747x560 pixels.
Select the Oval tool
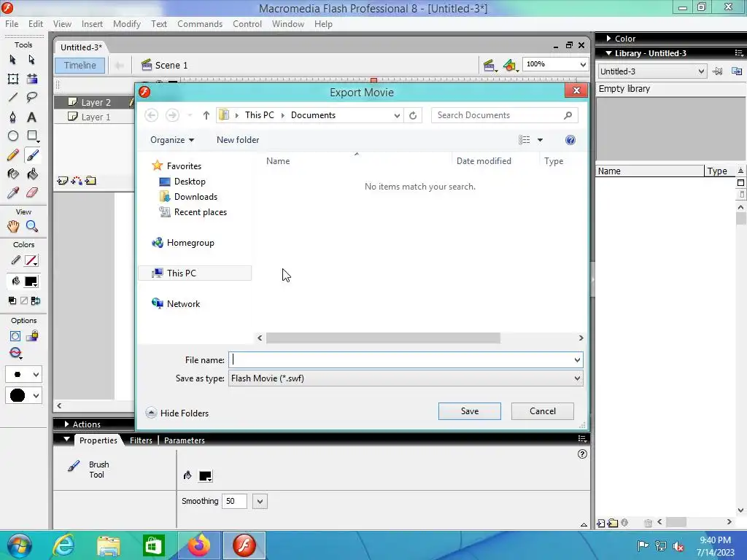pyautogui.click(x=13, y=136)
